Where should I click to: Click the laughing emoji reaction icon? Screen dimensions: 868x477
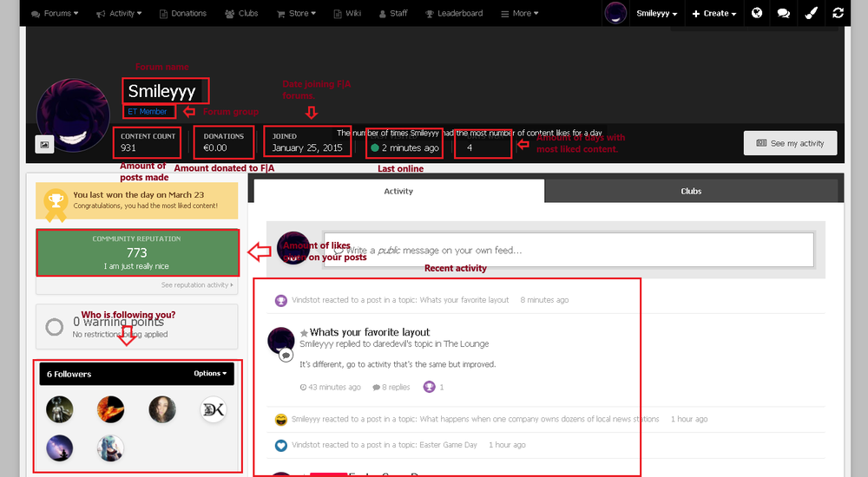(281, 420)
